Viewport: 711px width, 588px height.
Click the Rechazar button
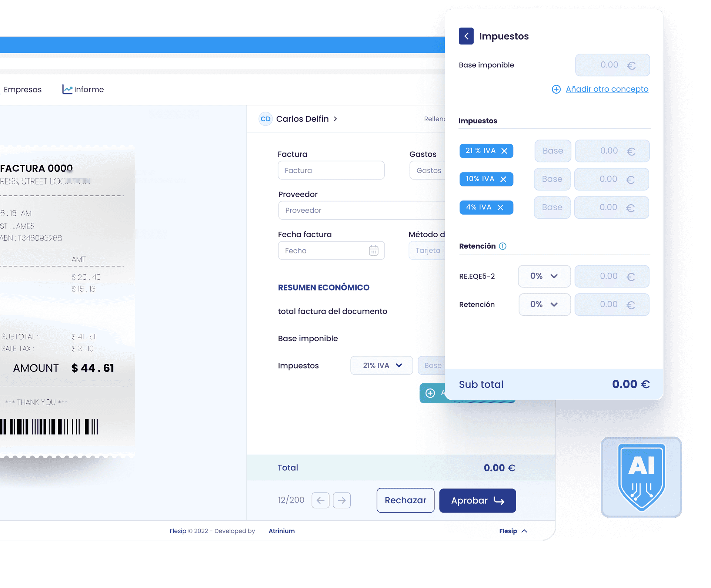click(x=405, y=500)
